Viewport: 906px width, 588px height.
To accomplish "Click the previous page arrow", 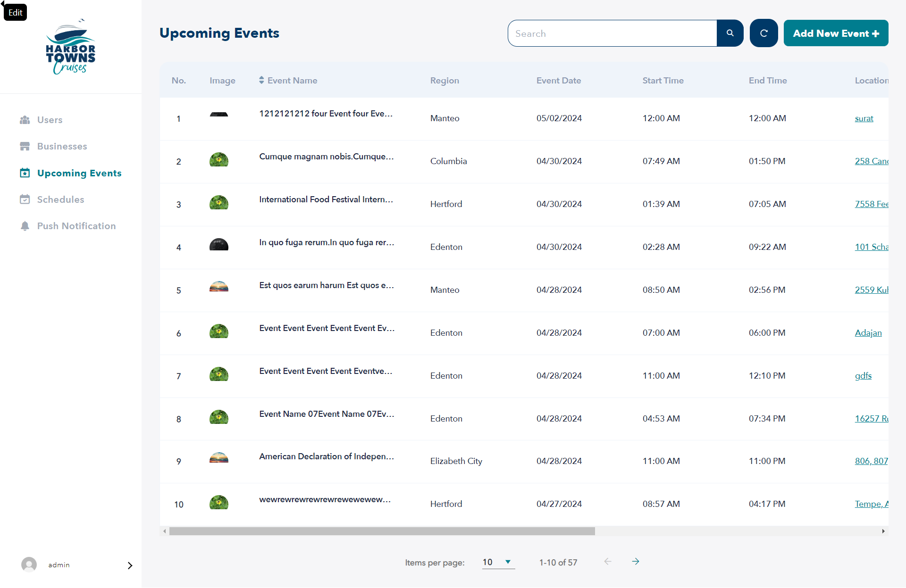I will pyautogui.click(x=608, y=562).
